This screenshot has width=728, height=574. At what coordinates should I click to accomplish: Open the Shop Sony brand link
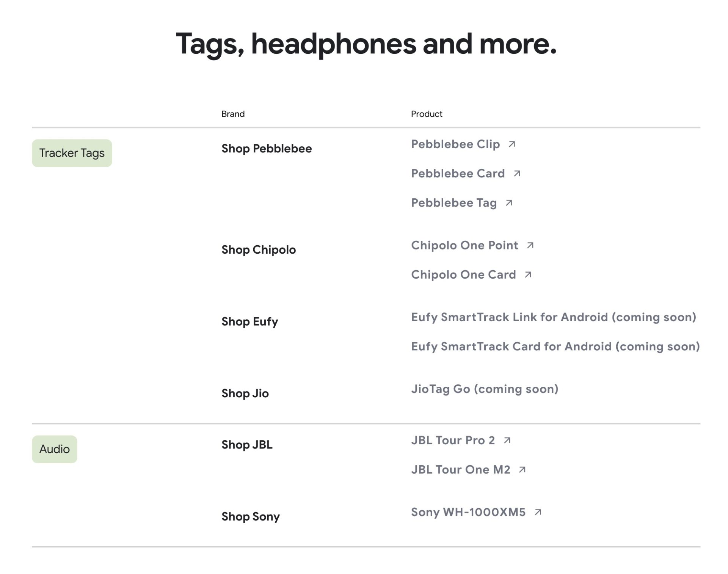click(250, 516)
